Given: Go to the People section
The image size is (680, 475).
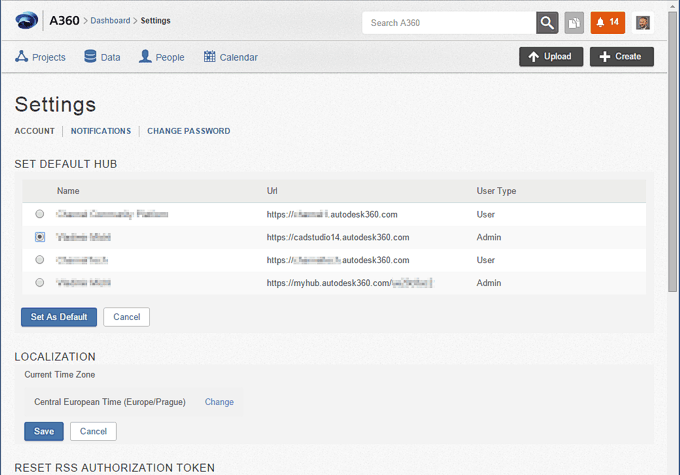Looking at the screenshot, I should [x=162, y=57].
